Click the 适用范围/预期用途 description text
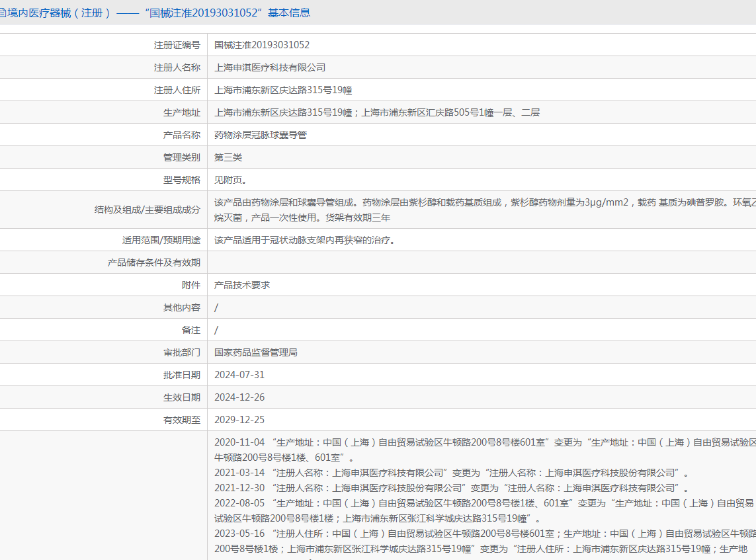 305,240
